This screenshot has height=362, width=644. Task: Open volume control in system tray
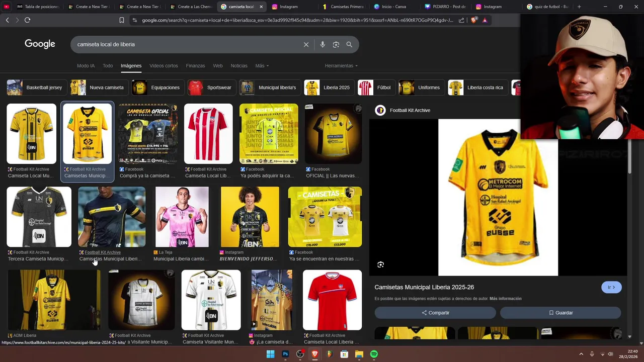pos(610,354)
